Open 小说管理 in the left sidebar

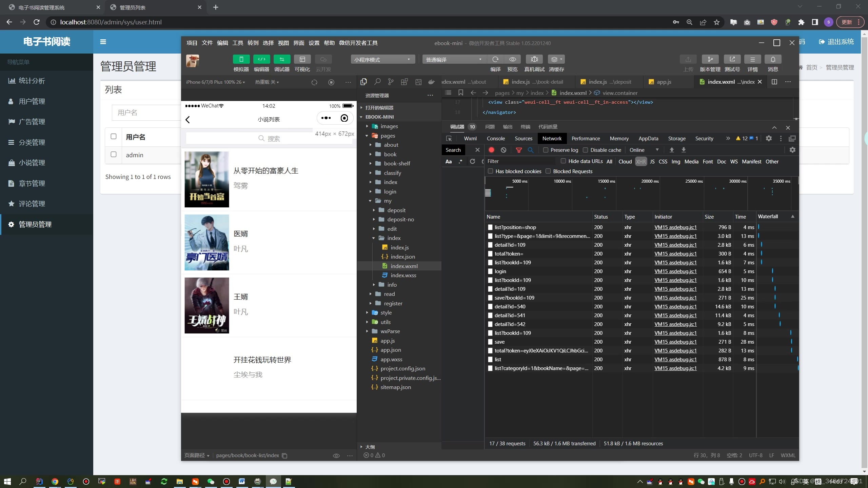32,163
